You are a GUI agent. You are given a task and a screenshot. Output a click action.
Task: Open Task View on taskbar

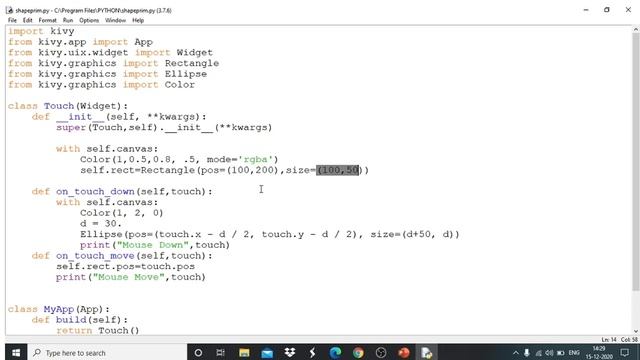coord(220,353)
